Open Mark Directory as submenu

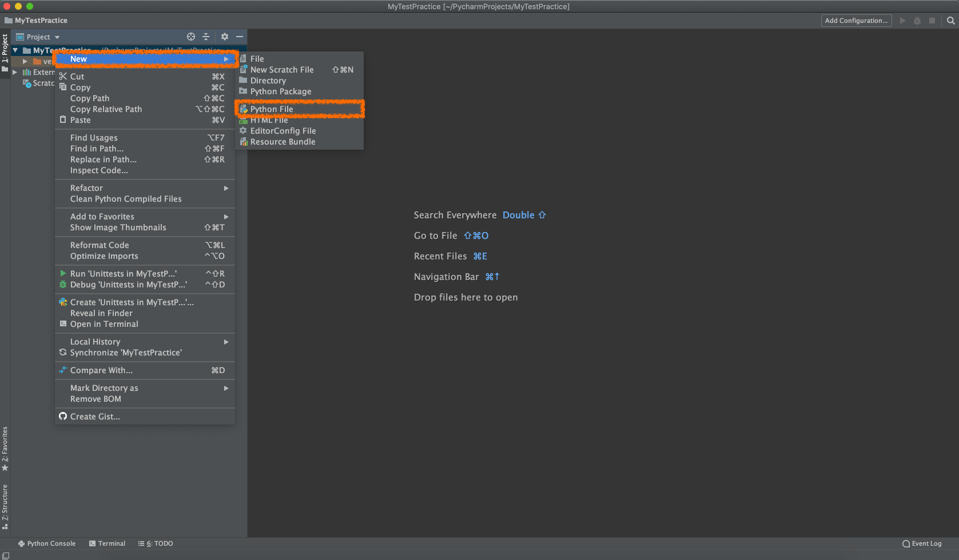click(x=145, y=388)
